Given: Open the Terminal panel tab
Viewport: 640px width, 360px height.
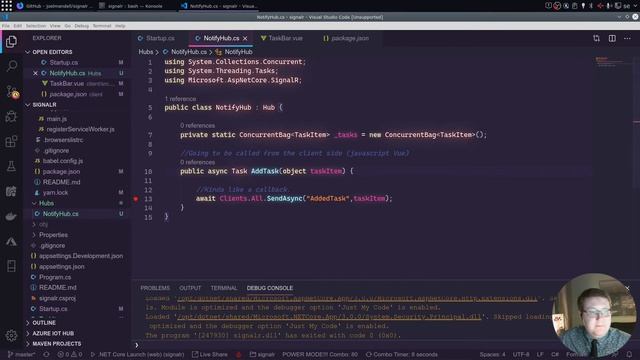Looking at the screenshot, I should point(224,288).
